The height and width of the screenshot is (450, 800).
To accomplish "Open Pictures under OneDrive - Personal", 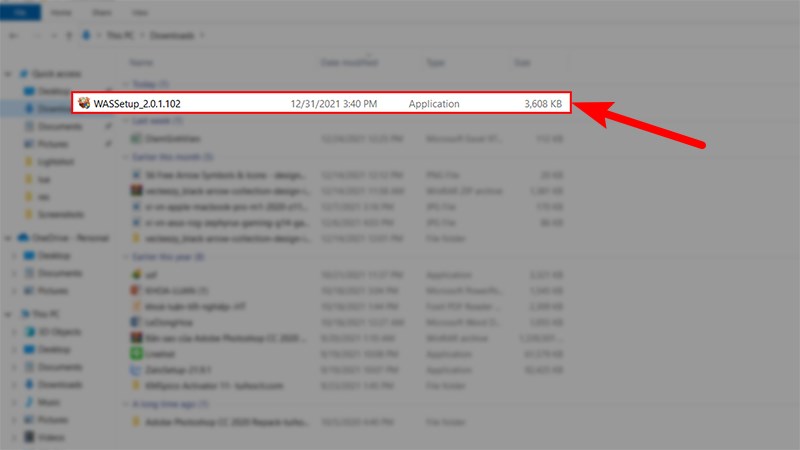I will pyautogui.click(x=53, y=291).
